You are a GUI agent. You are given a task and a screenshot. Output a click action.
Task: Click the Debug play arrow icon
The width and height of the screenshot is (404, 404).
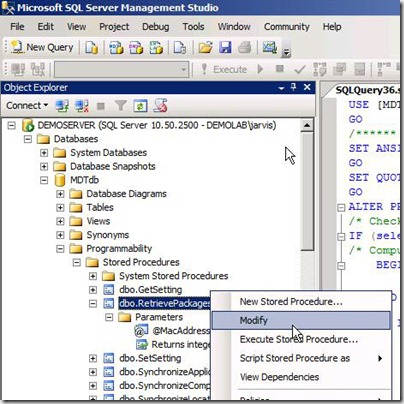click(x=261, y=69)
